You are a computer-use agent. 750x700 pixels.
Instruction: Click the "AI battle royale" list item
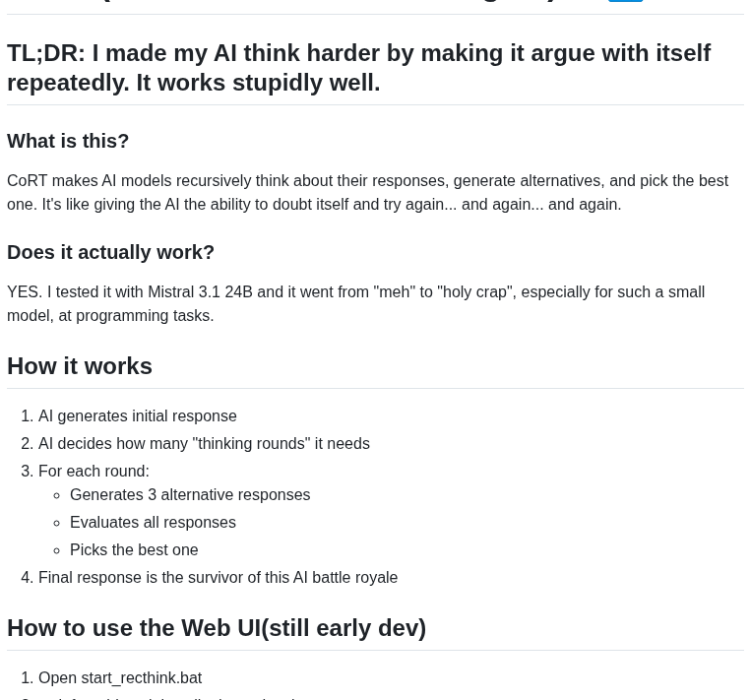(218, 577)
